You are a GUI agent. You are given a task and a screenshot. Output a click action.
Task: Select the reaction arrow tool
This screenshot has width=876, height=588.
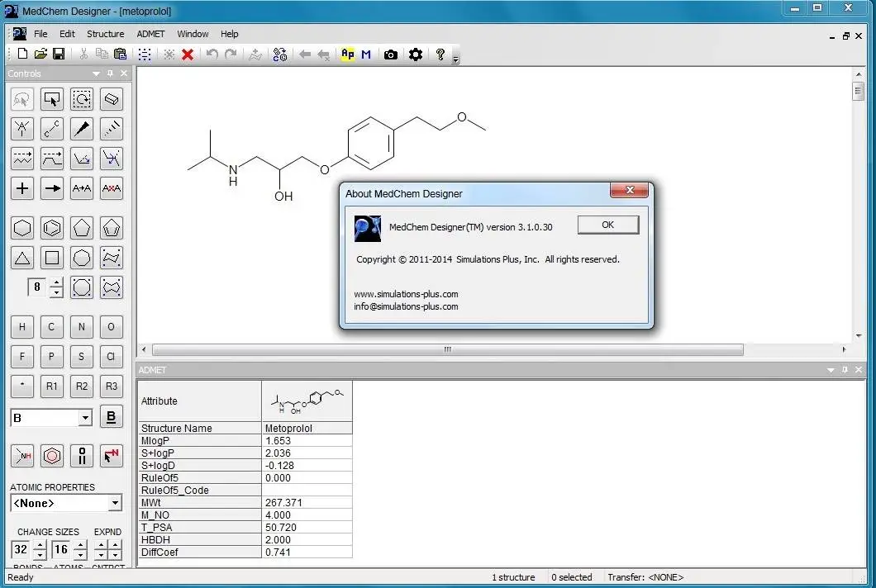(52, 188)
